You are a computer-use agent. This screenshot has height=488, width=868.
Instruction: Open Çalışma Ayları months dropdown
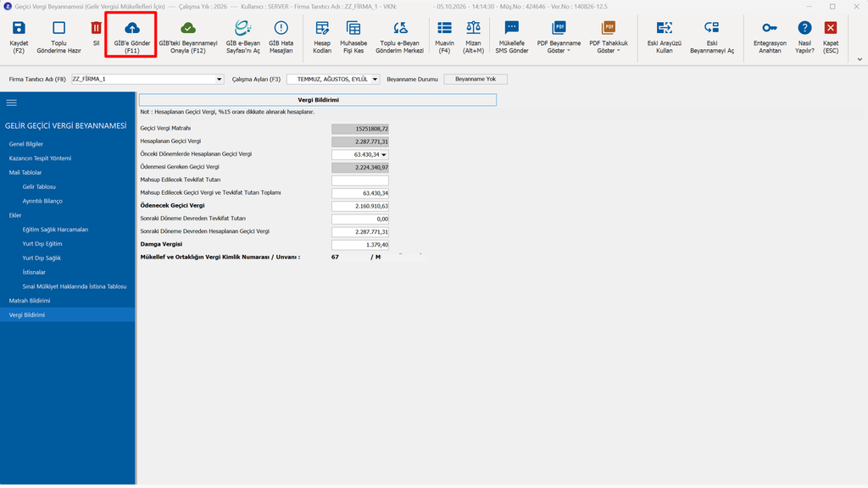(375, 79)
